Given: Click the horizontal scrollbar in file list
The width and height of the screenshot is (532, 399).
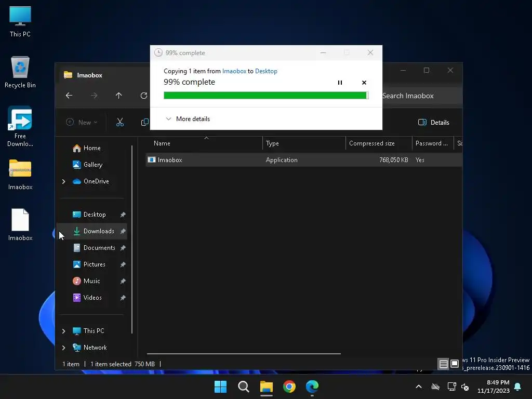Looking at the screenshot, I should tap(244, 353).
